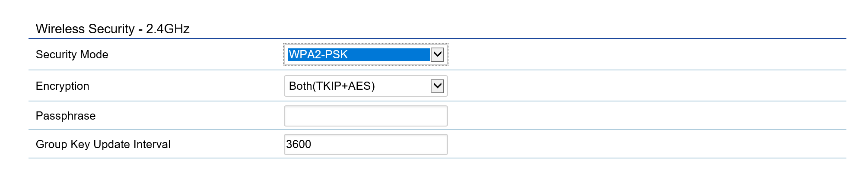Image resolution: width=868 pixels, height=171 pixels.
Task: Click the Group Key Update Interval field
Action: point(366,144)
